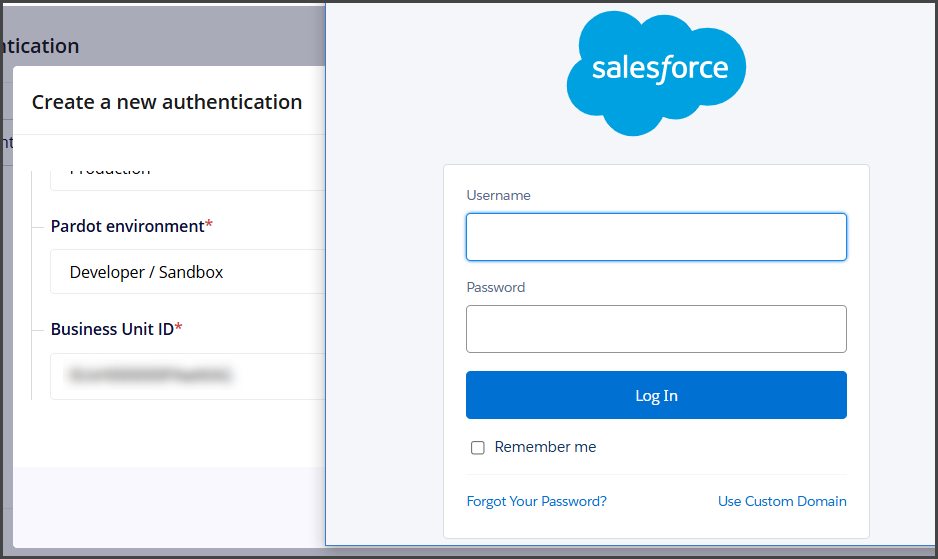Click the Username field label
Viewport: 938px width, 559px height.
pos(498,195)
